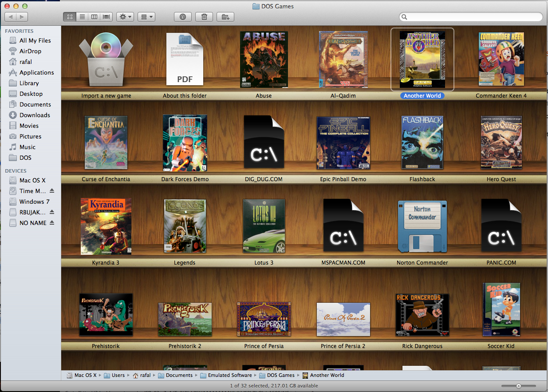Select the Abuse game cover
The height and width of the screenshot is (392, 548).
(x=264, y=59)
